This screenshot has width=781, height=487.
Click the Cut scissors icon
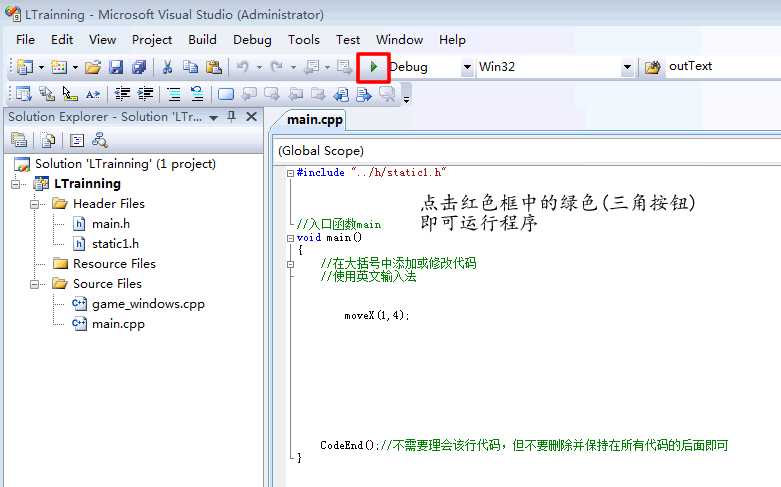[168, 67]
